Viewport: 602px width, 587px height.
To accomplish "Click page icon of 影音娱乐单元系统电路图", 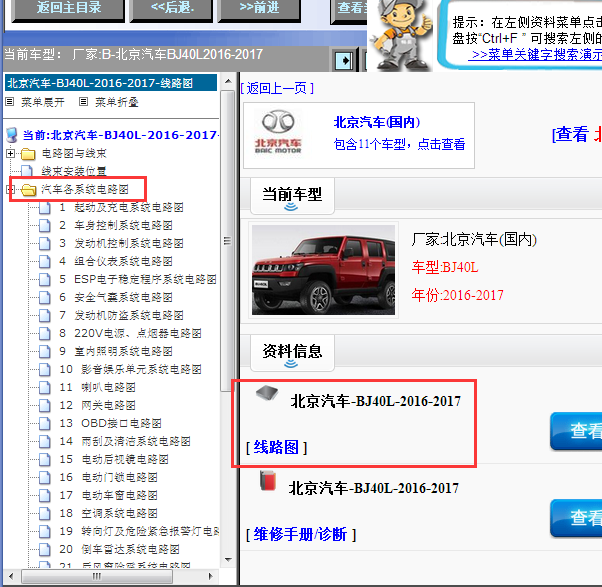I will click(x=45, y=370).
